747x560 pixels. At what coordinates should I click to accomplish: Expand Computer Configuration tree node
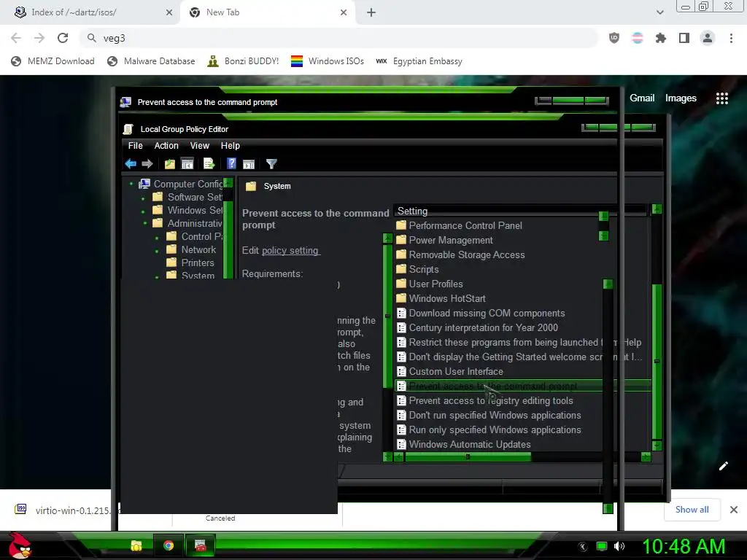[x=131, y=184]
